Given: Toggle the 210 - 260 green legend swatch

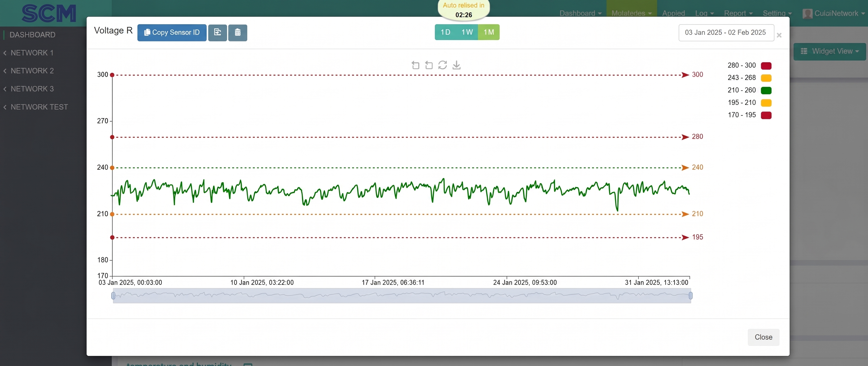Looking at the screenshot, I should point(766,91).
